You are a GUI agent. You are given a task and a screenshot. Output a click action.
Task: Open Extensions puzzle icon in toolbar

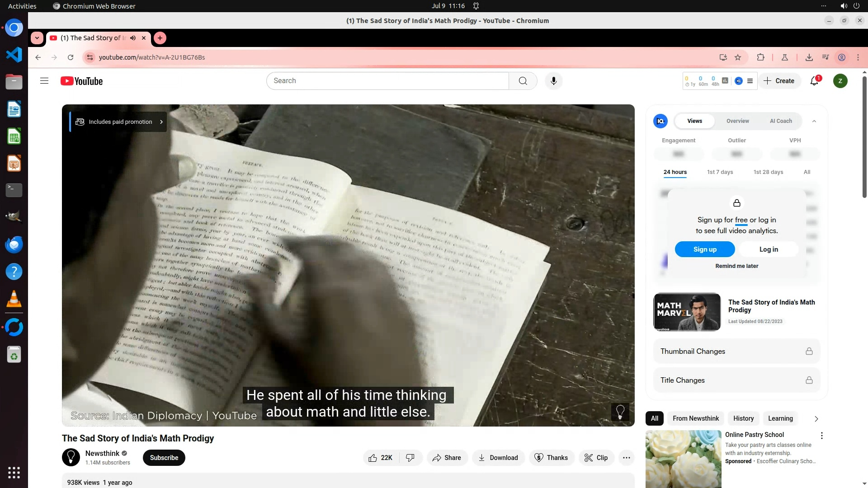[x=760, y=57]
